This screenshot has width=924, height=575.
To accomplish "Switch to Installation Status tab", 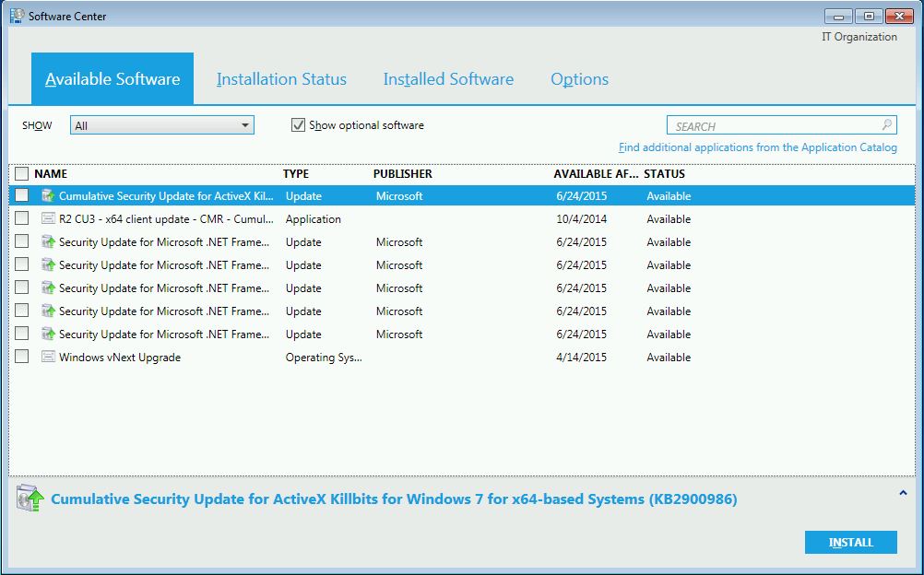I will [x=281, y=79].
